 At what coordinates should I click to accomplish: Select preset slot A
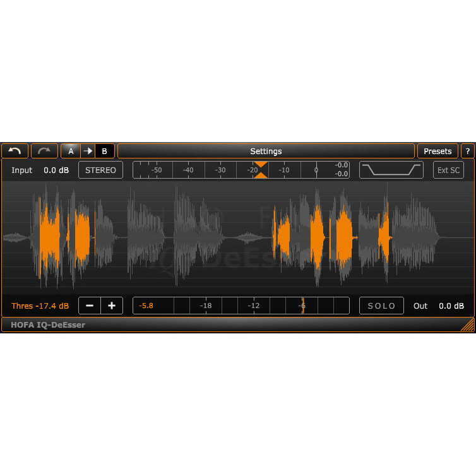[71, 151]
